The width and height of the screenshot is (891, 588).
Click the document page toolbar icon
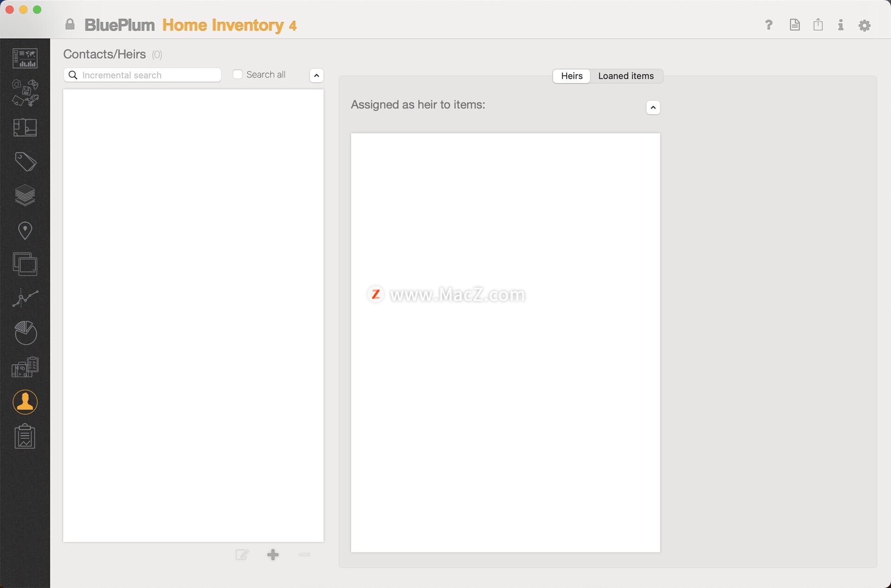pos(795,25)
